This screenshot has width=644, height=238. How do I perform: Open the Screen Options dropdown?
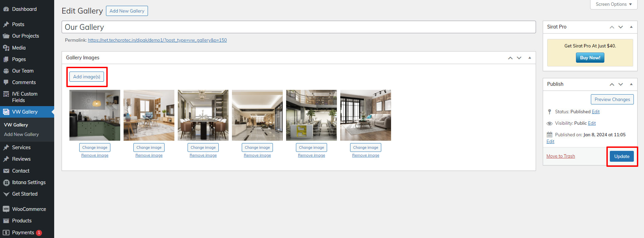coord(614,4)
